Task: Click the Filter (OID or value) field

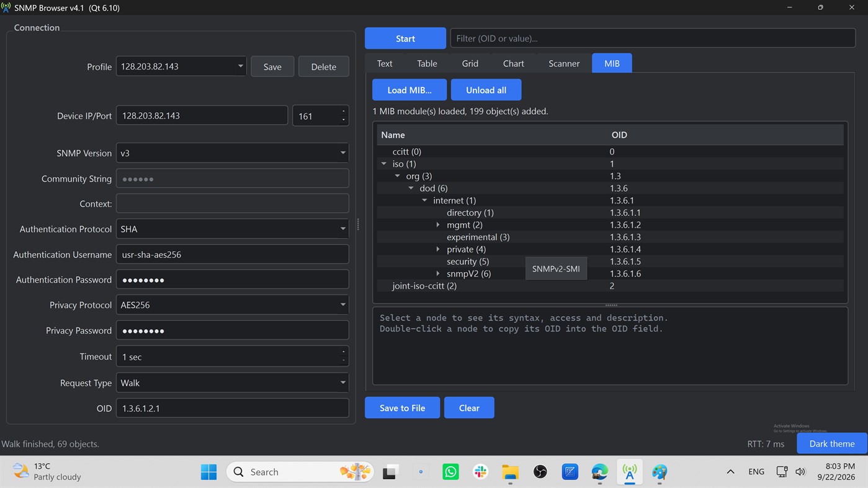Action: (653, 38)
